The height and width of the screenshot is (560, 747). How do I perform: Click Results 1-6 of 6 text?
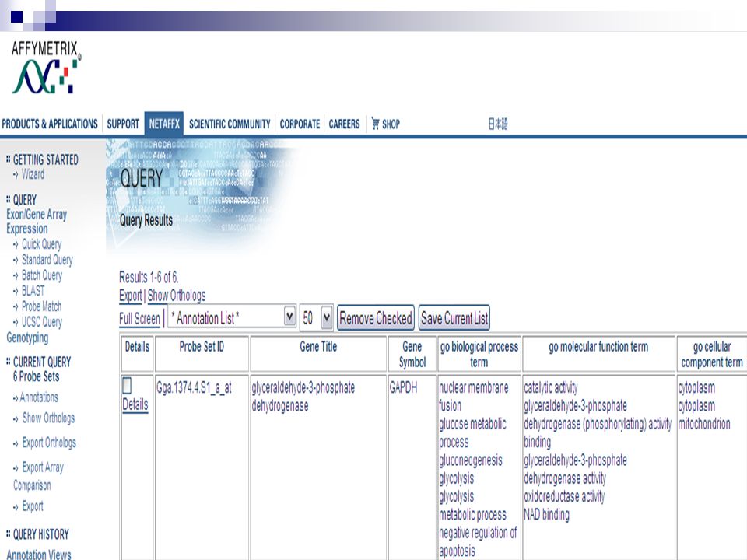[149, 277]
